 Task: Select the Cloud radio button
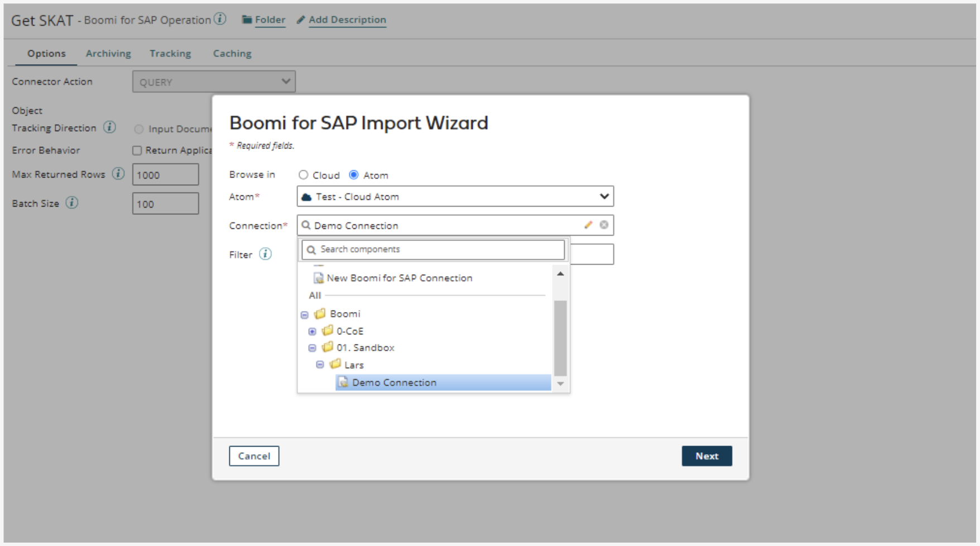point(303,175)
